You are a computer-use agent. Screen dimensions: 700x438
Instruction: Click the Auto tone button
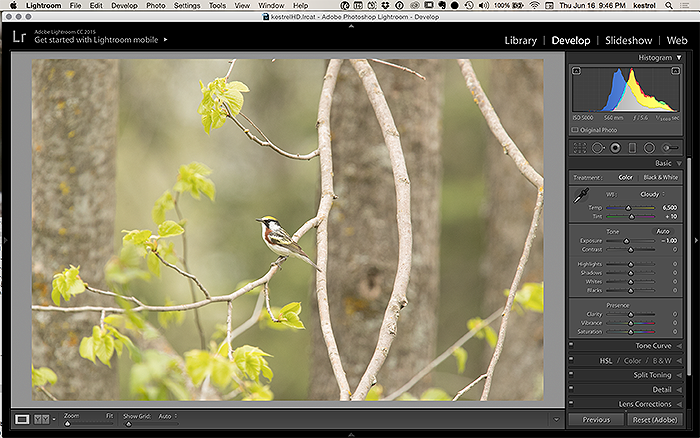click(x=662, y=231)
